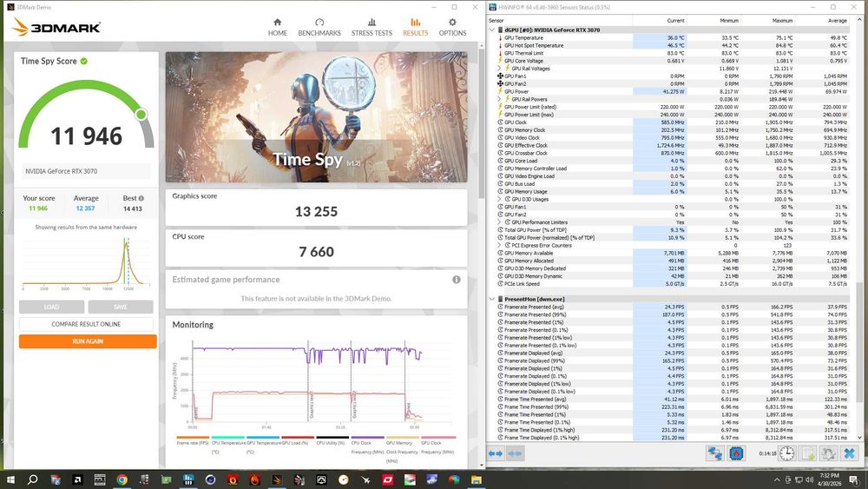868x489 pixels.
Task: Select the GPU Power sensor row
Action: pos(672,91)
